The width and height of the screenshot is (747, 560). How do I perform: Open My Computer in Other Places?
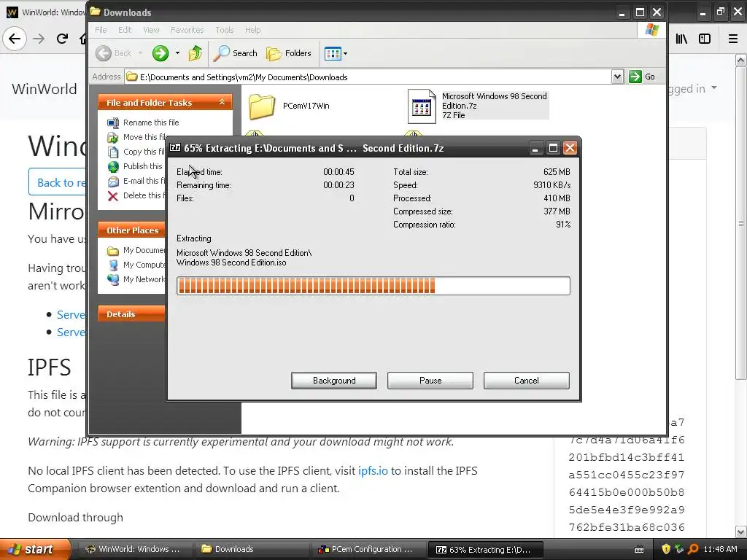136,265
